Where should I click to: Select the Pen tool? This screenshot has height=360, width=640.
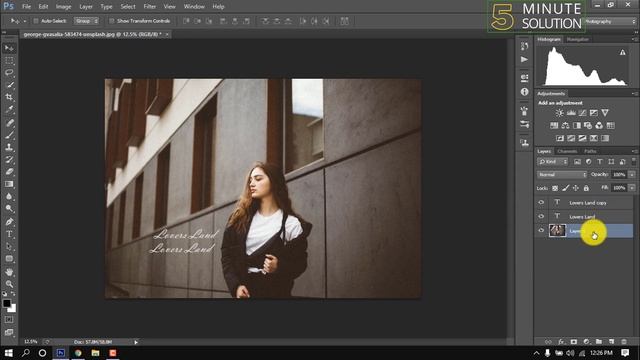pyautogui.click(x=9, y=222)
